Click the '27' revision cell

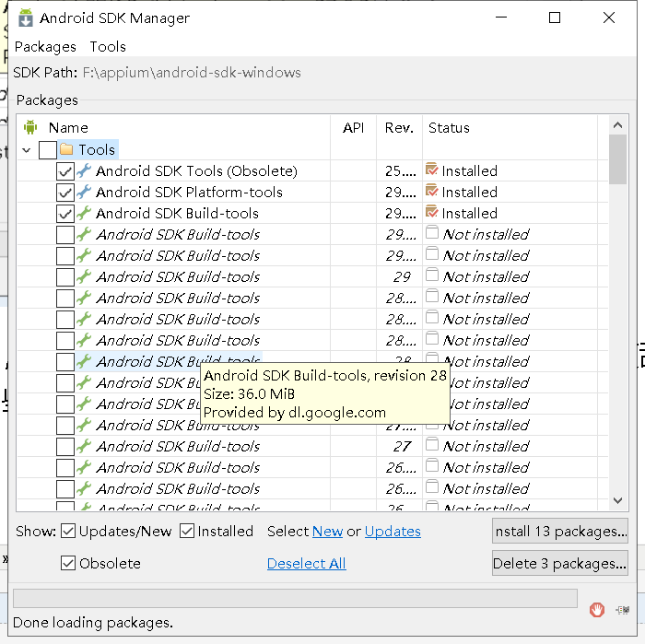pyautogui.click(x=402, y=446)
